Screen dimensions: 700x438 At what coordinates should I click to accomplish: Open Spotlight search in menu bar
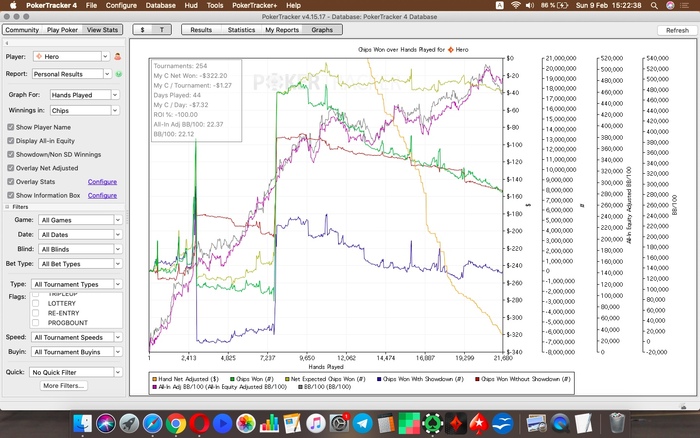pyautogui.click(x=654, y=5)
